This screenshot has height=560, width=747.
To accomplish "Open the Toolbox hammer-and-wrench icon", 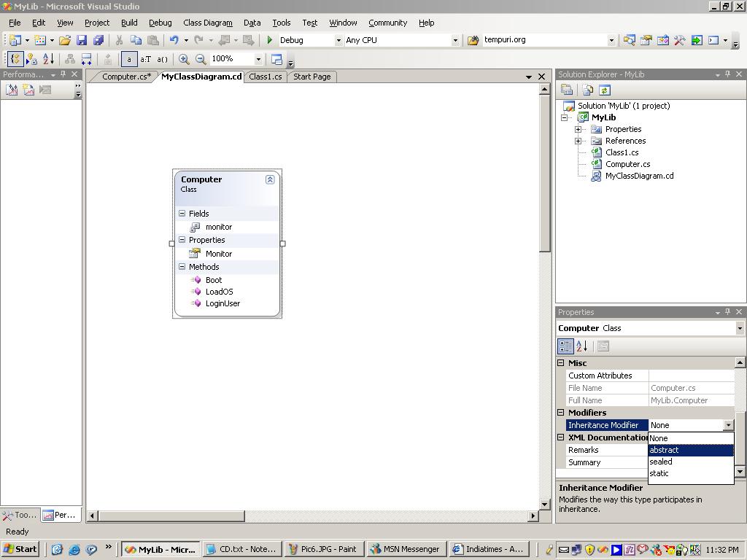I will pyautogui.click(x=679, y=41).
